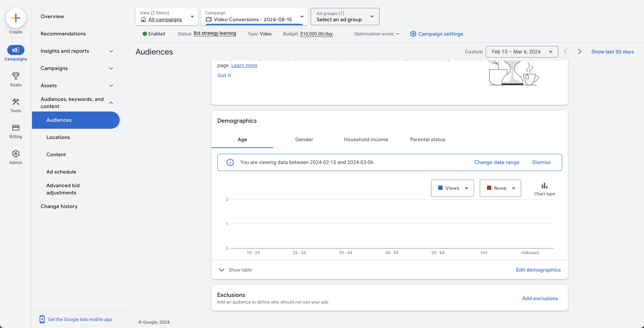Open the Views metric dropdown
Image resolution: width=644 pixels, height=328 pixels.
click(452, 188)
